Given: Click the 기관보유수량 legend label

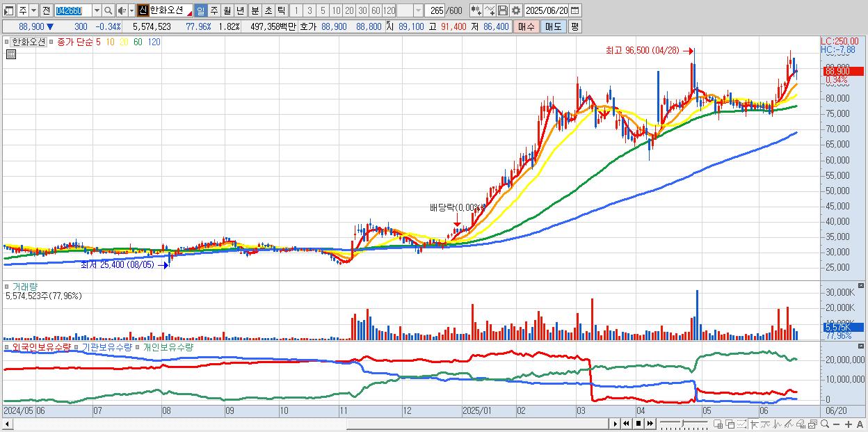Looking at the screenshot, I should [x=108, y=346].
